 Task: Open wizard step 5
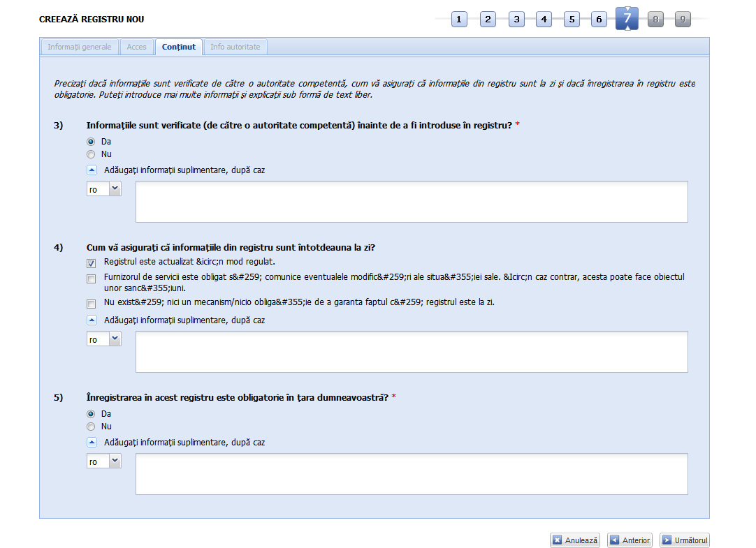click(x=572, y=20)
